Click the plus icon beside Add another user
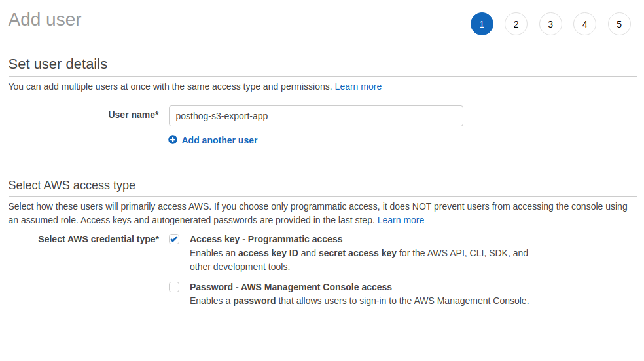The height and width of the screenshot is (361, 644). click(x=173, y=140)
